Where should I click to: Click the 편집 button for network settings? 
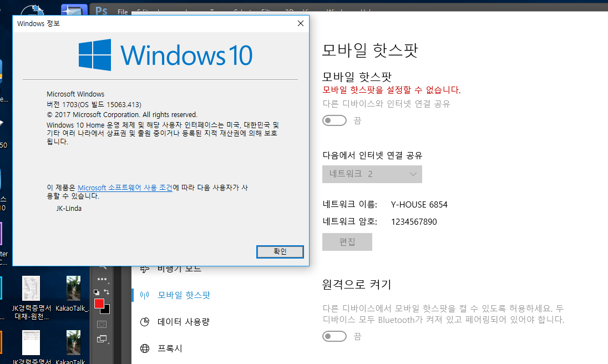[x=347, y=242]
